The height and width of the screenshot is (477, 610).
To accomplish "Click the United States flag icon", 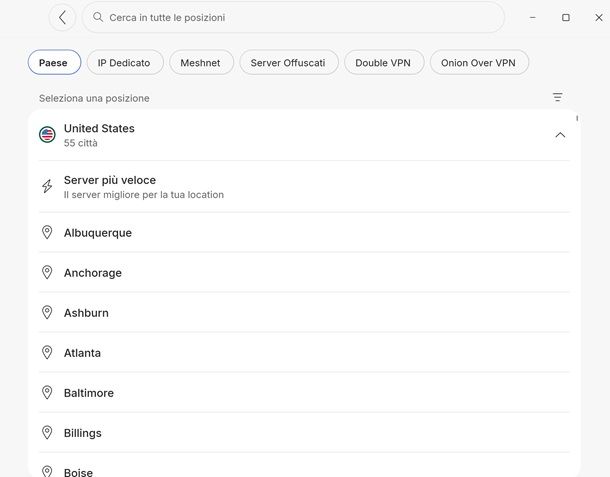I will (x=47, y=135).
